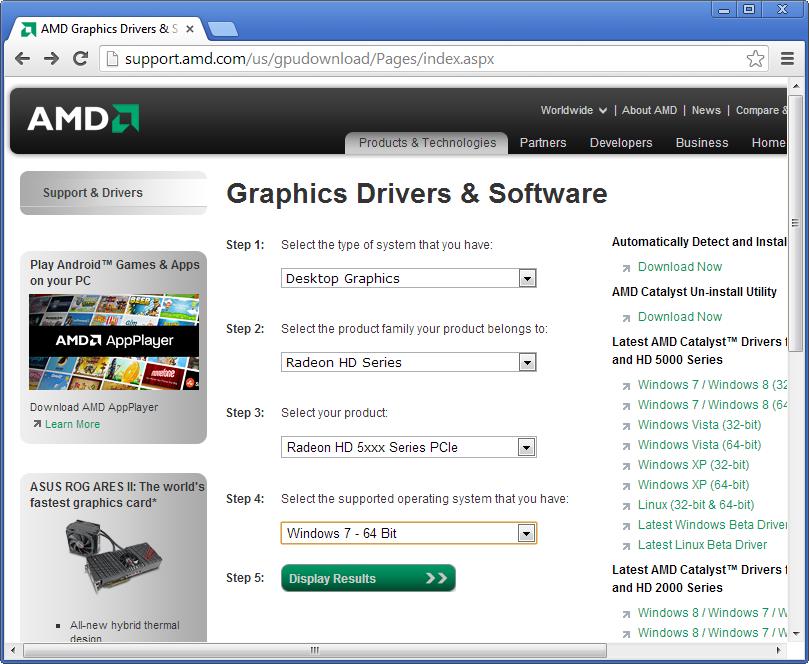Click the arrow icon beside Linux (32-bit & 64-bit)

pyautogui.click(x=626, y=507)
